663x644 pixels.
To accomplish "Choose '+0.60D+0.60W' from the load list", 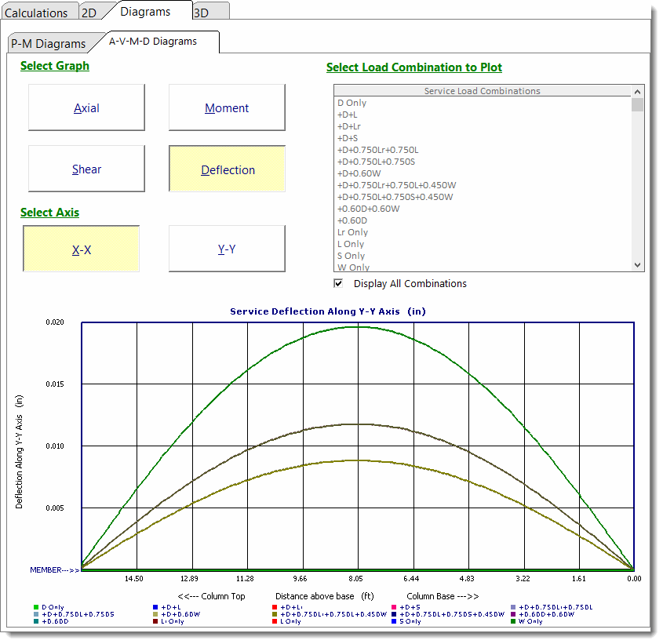I will click(368, 209).
